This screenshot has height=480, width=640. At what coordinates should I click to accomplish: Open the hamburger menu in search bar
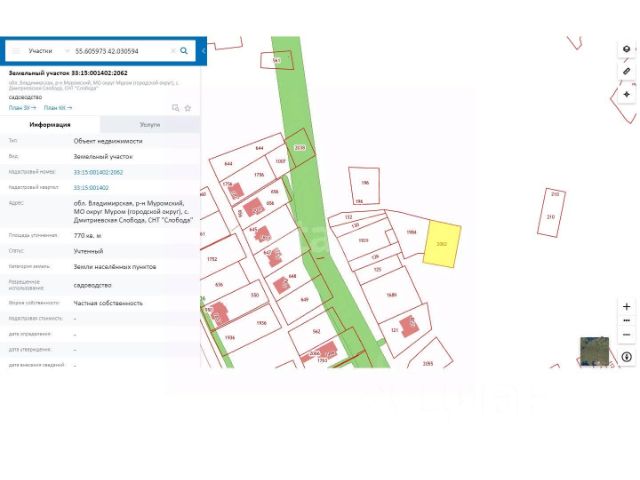tap(16, 51)
